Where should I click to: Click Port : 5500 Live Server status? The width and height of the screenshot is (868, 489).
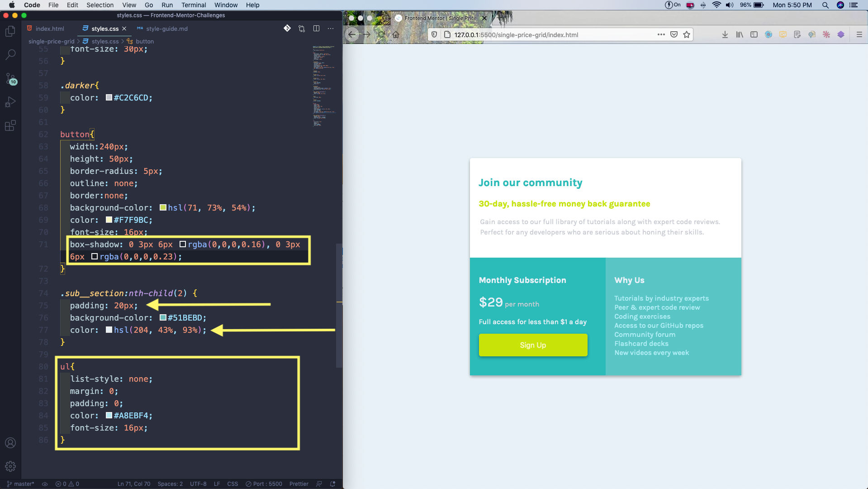[x=264, y=484]
